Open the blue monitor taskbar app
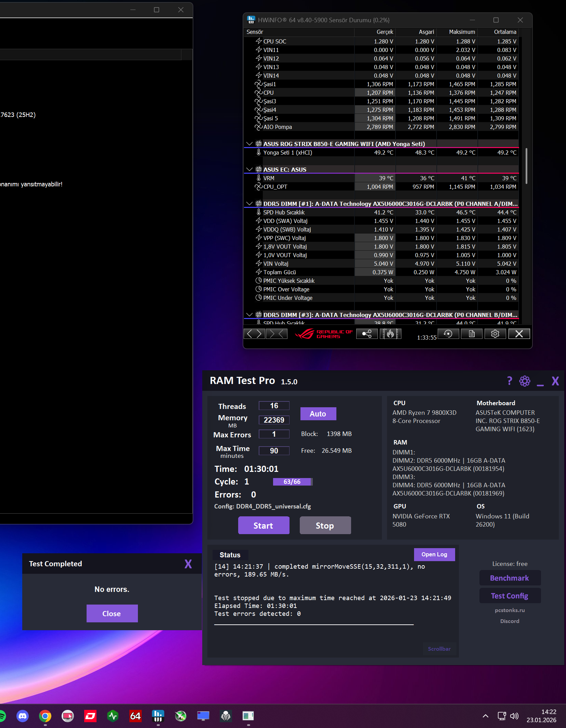The width and height of the screenshot is (566, 728). pyautogui.click(x=203, y=716)
